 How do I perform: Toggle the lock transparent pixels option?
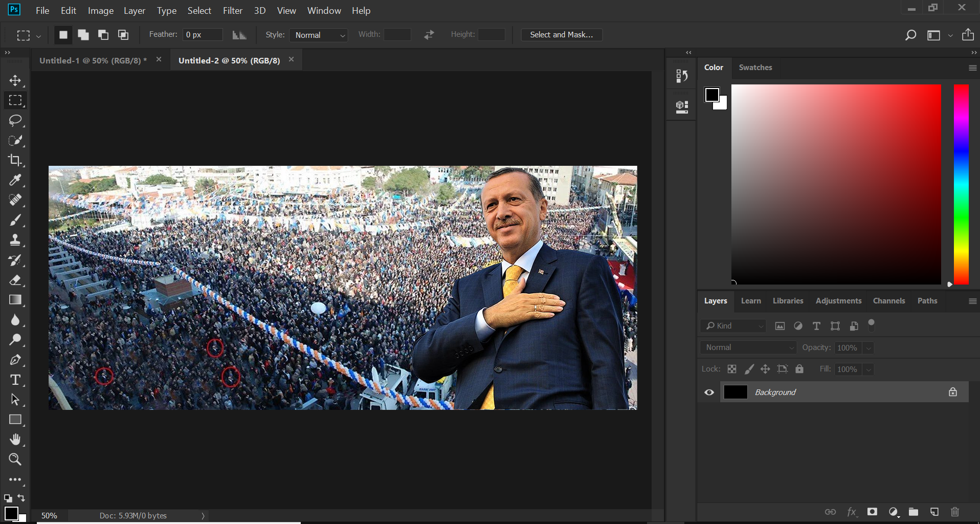pyautogui.click(x=732, y=369)
